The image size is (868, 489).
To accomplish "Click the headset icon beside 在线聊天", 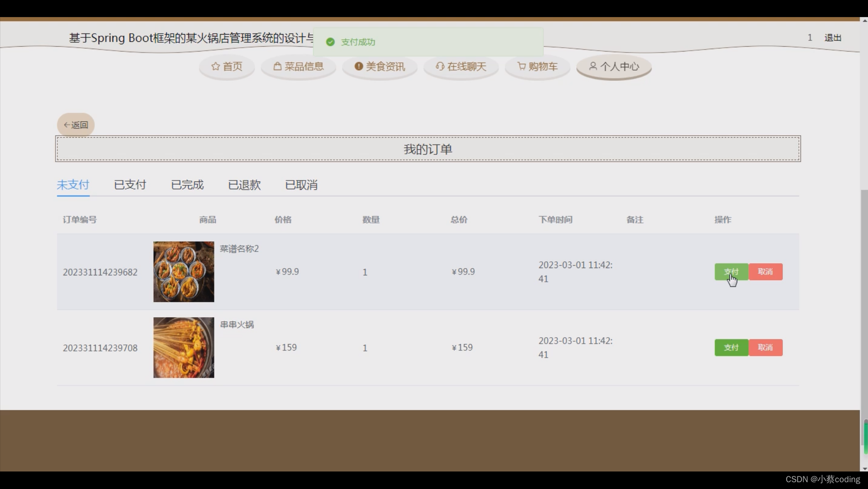I will pyautogui.click(x=440, y=66).
